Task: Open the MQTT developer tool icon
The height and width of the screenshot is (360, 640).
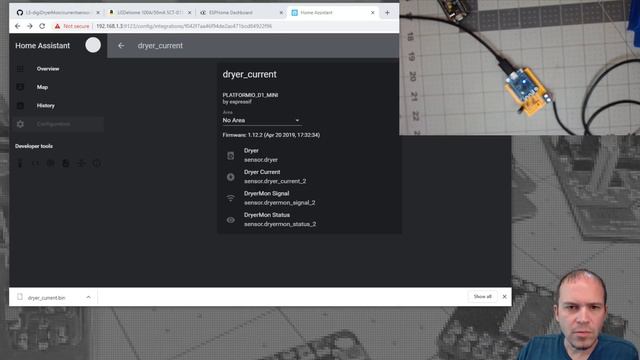Action: (x=81, y=163)
